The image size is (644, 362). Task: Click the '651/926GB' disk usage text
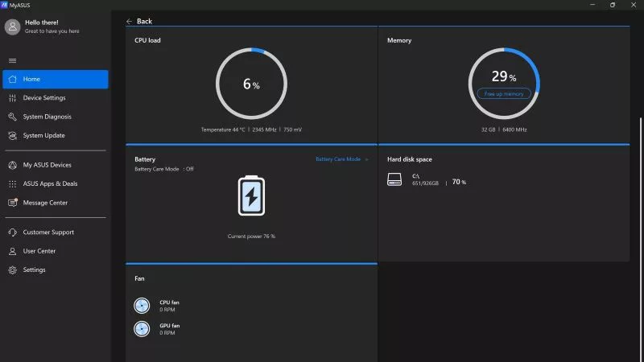point(425,183)
